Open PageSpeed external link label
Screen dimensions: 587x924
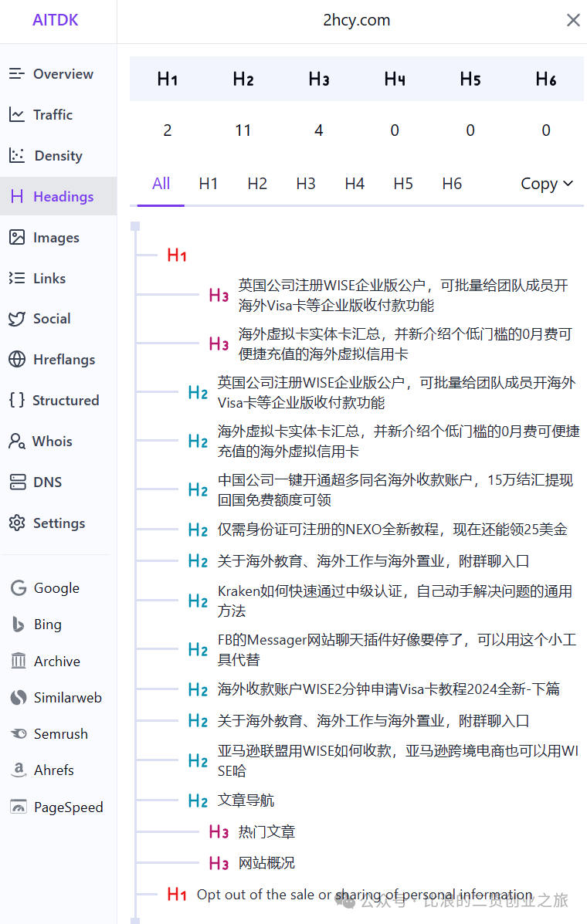click(69, 807)
